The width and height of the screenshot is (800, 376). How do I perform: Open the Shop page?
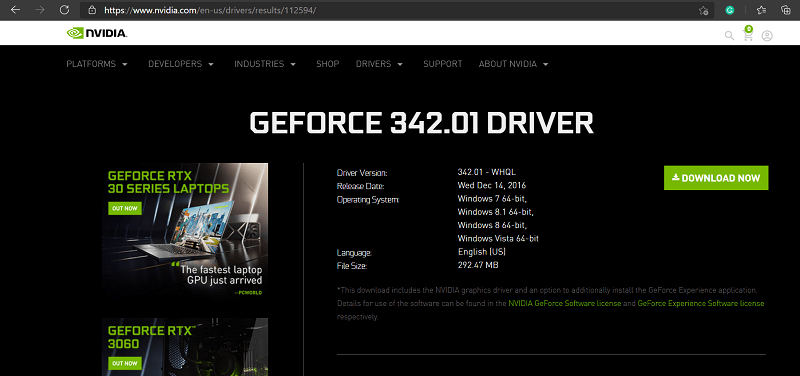pyautogui.click(x=328, y=64)
